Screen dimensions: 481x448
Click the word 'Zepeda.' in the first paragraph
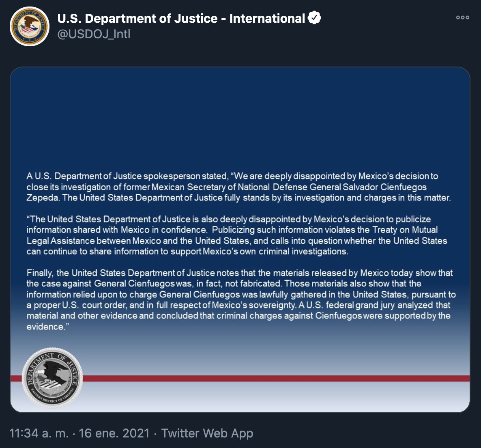coord(43,198)
